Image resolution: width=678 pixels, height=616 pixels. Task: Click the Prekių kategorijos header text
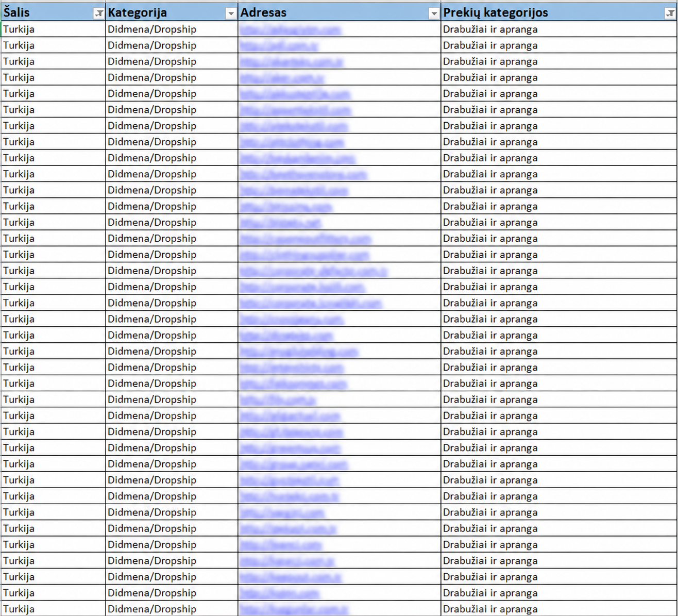click(496, 13)
